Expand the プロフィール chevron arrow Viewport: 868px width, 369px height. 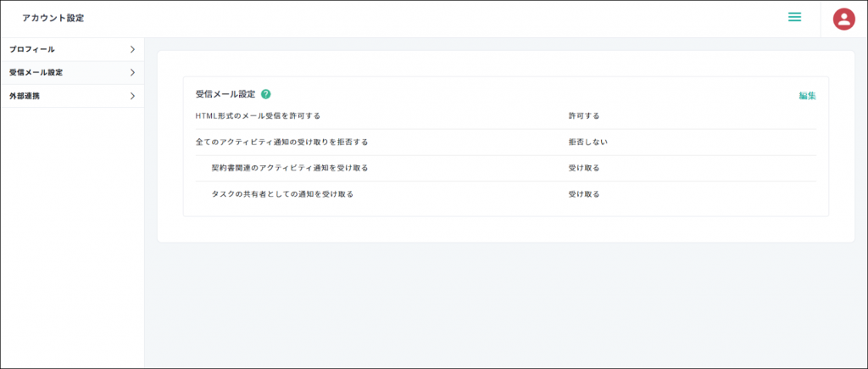[132, 49]
